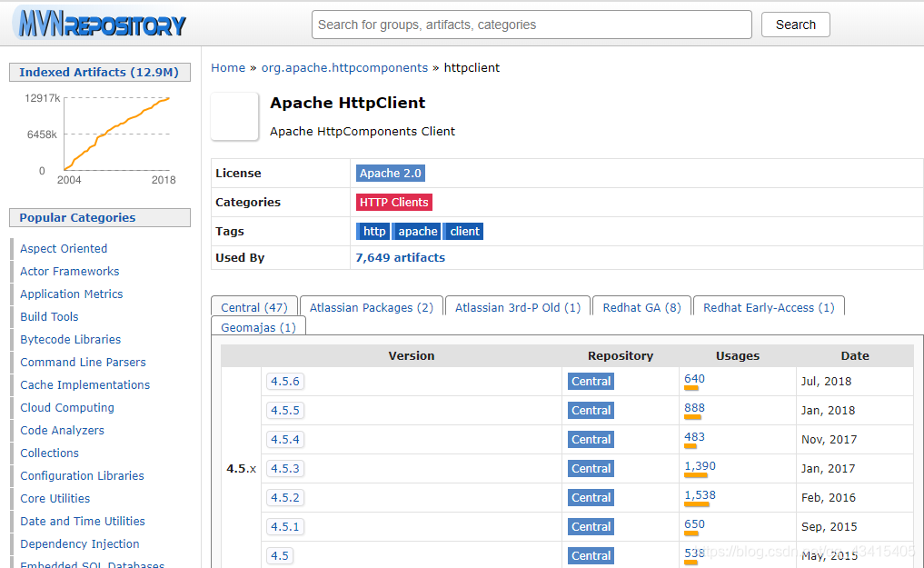Open version 4.5.6
Image resolution: width=924 pixels, height=568 pixels.
click(x=285, y=381)
